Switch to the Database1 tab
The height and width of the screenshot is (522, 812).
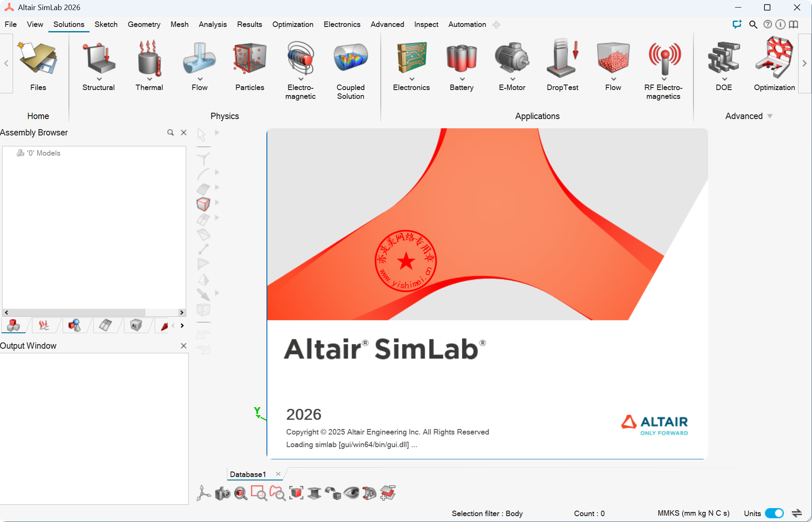click(x=248, y=474)
